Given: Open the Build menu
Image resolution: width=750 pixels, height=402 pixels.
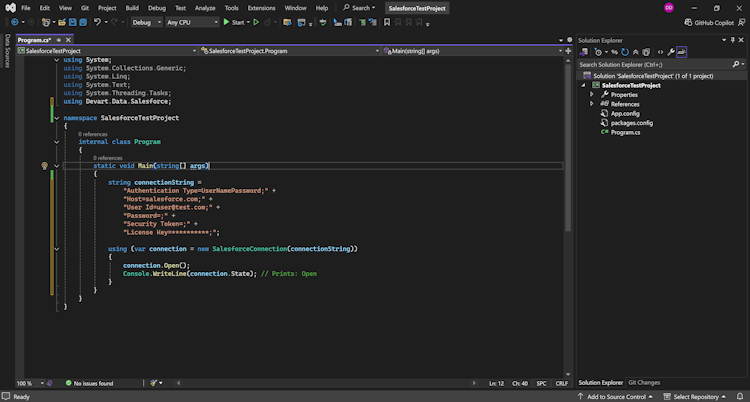Looking at the screenshot, I should coord(130,7).
